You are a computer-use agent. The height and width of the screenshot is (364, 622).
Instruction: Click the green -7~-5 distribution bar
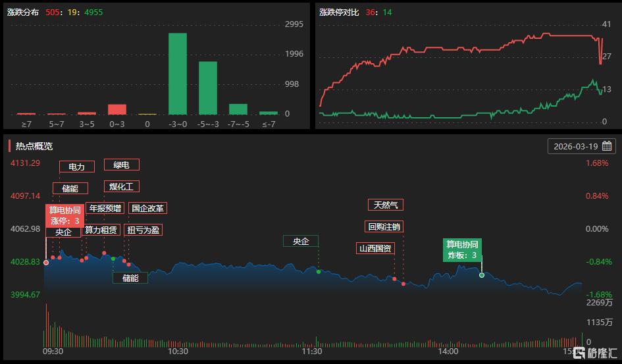point(238,109)
